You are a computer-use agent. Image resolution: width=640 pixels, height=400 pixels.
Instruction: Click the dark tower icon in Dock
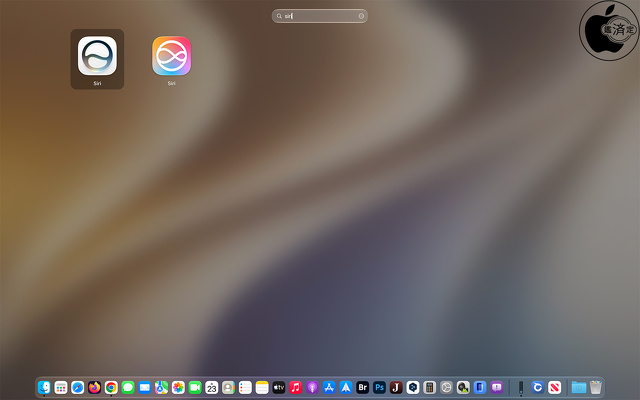point(521,387)
